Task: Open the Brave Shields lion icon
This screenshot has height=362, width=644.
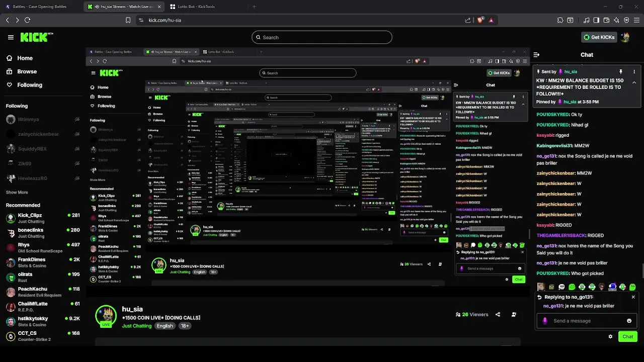Action: (x=480, y=20)
